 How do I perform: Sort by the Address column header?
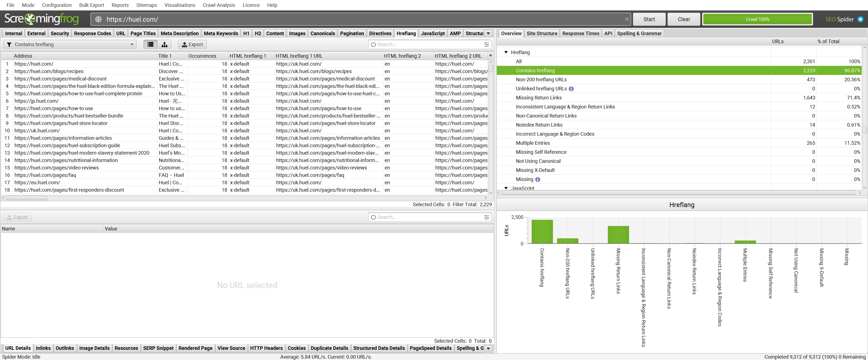pyautogui.click(x=85, y=56)
